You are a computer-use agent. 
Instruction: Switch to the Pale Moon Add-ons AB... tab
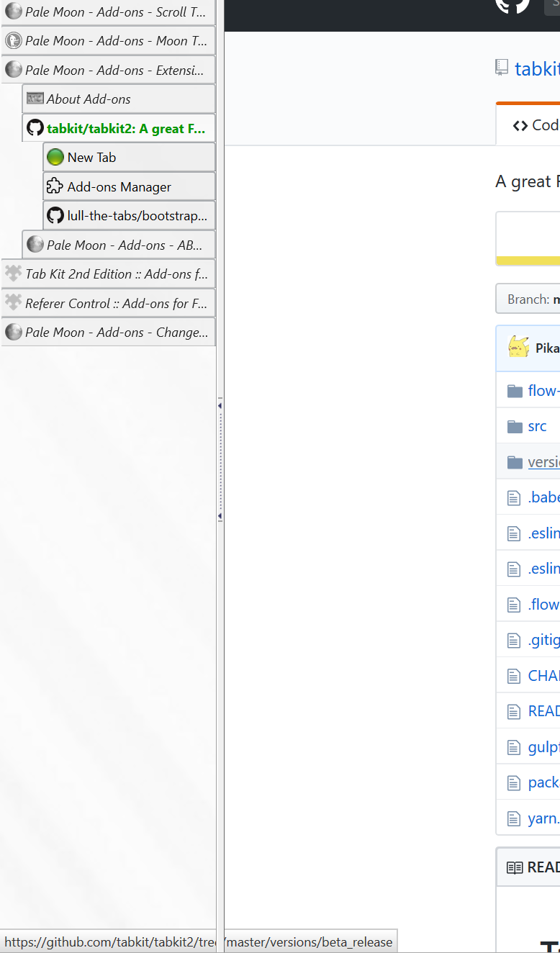click(119, 245)
